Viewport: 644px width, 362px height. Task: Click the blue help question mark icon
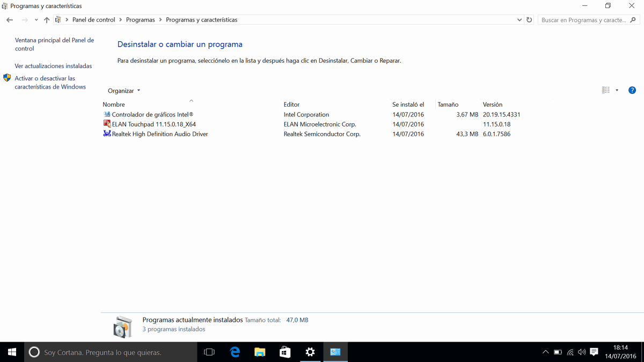632,90
